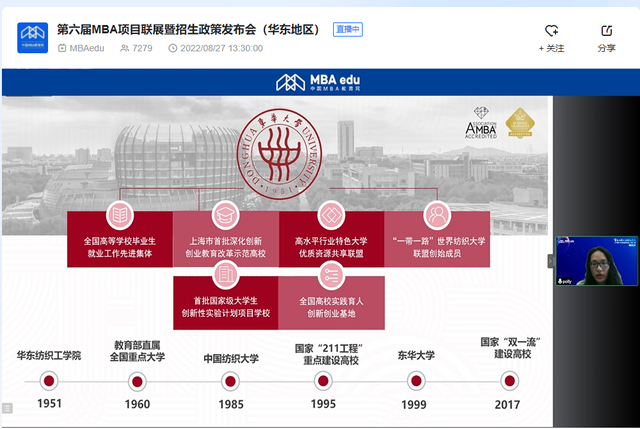The height and width of the screenshot is (429, 640).
Task: Click the MBA edu banner logo
Action: (x=318, y=82)
